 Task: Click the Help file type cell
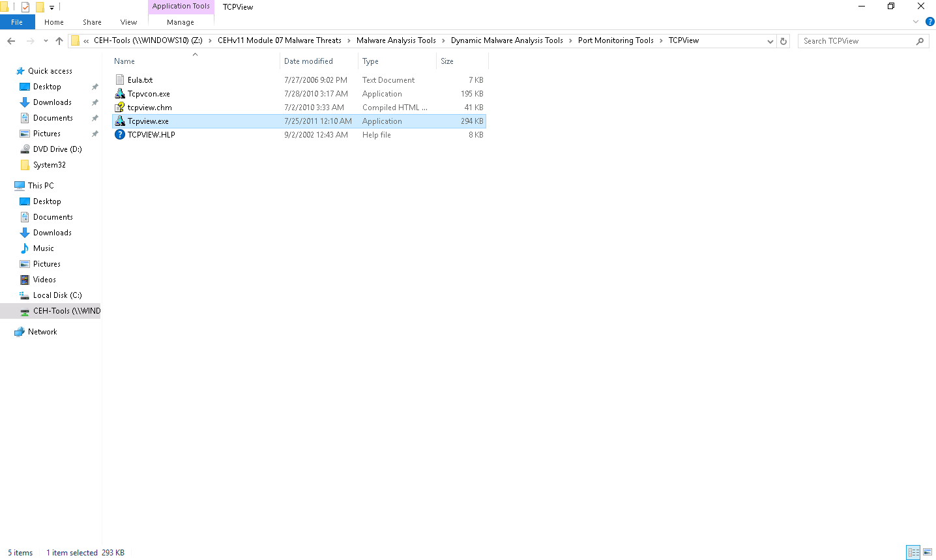tap(377, 135)
